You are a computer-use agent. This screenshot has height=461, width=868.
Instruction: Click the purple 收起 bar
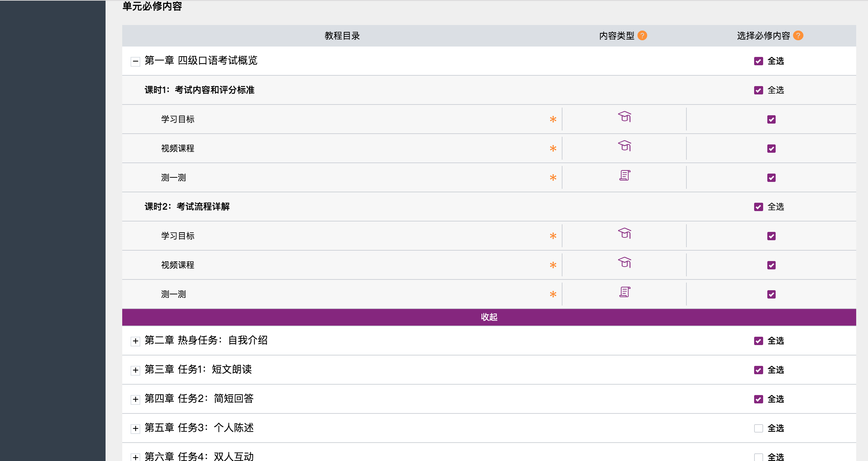click(489, 317)
